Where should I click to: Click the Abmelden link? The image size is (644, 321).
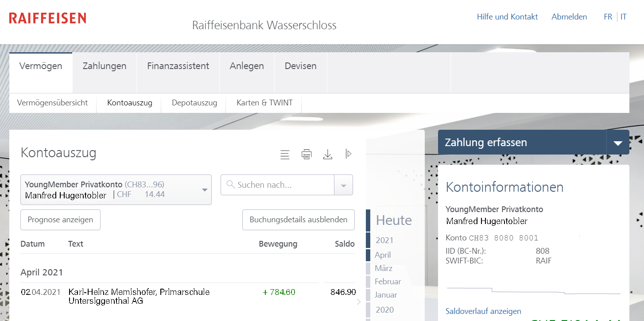569,17
